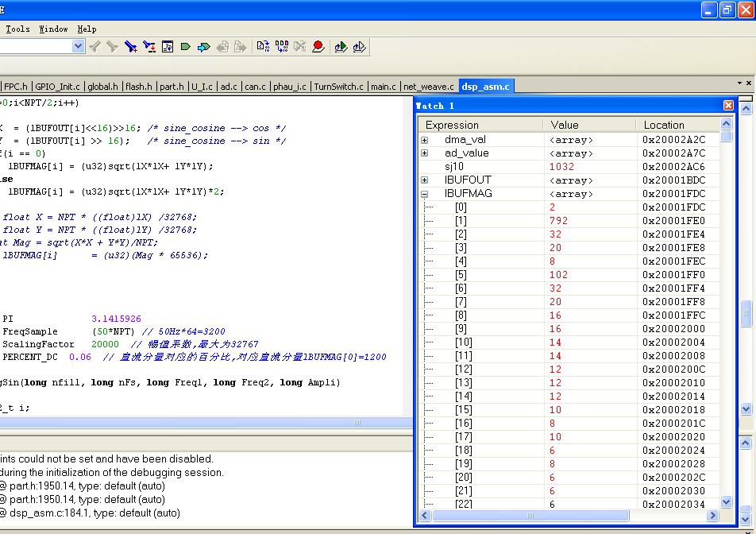The height and width of the screenshot is (534, 756).
Task: Expand the dma_val array in Watch
Action: [x=424, y=140]
